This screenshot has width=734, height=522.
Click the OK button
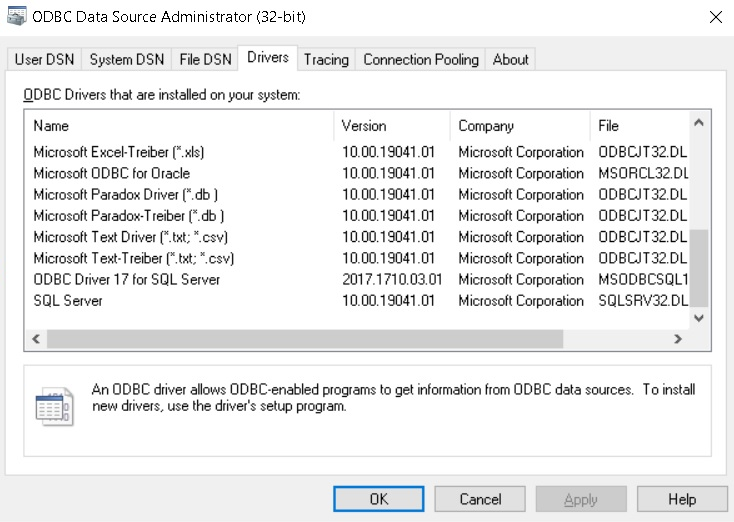pyautogui.click(x=379, y=499)
